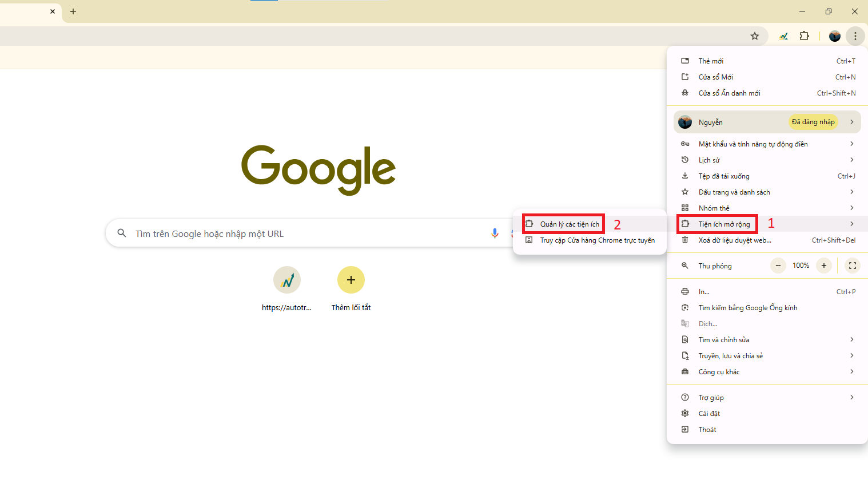Open the green chart extension icon in toolbar
Viewport: 868px width, 487px height.
coord(783,36)
